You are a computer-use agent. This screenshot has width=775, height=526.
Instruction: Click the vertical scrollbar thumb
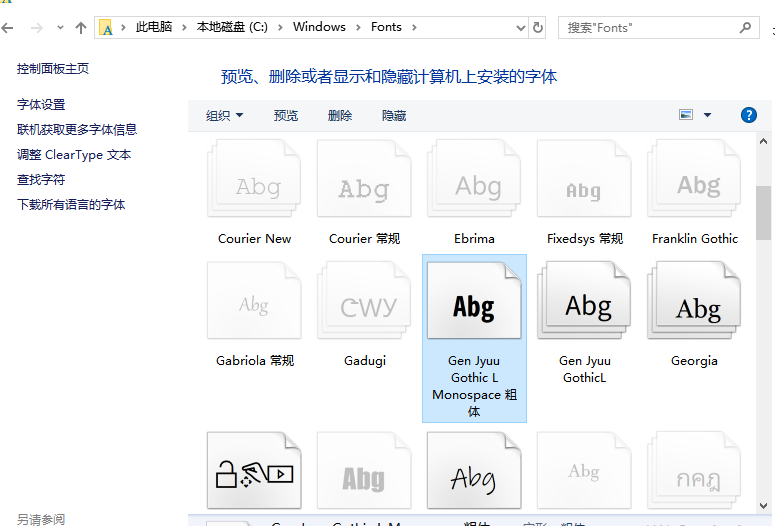click(x=763, y=213)
